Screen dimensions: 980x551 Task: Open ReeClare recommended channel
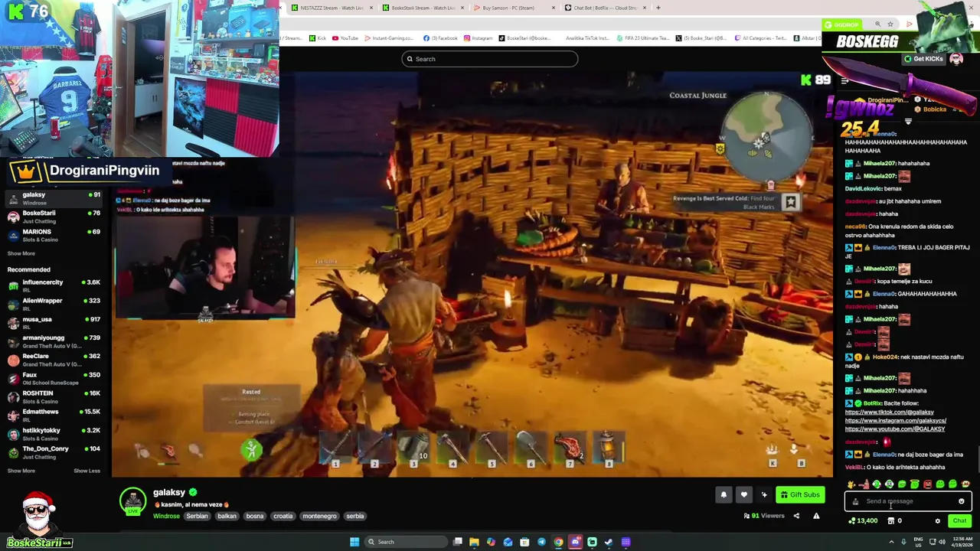click(x=54, y=360)
